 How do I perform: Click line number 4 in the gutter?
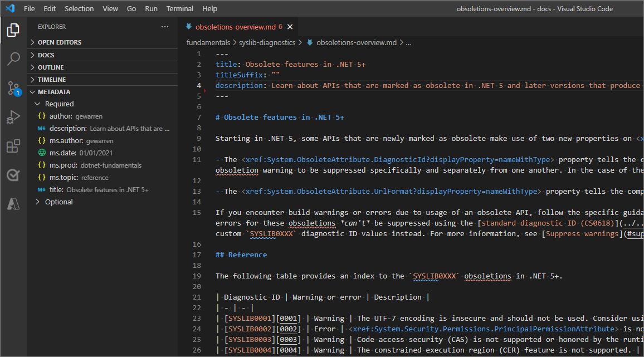click(199, 85)
